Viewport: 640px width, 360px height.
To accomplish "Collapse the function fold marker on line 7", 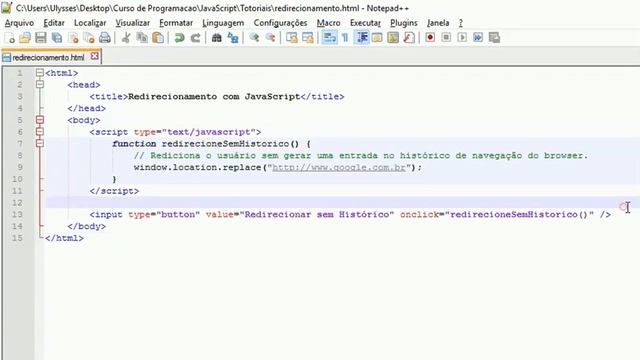I will (x=40, y=144).
